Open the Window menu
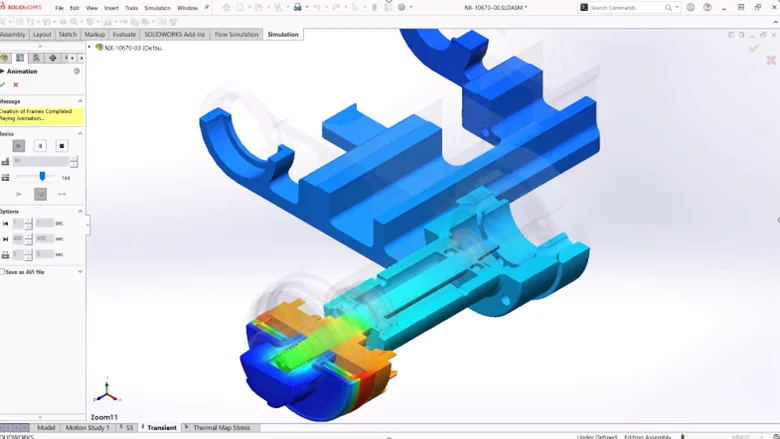The image size is (780, 439). click(187, 8)
